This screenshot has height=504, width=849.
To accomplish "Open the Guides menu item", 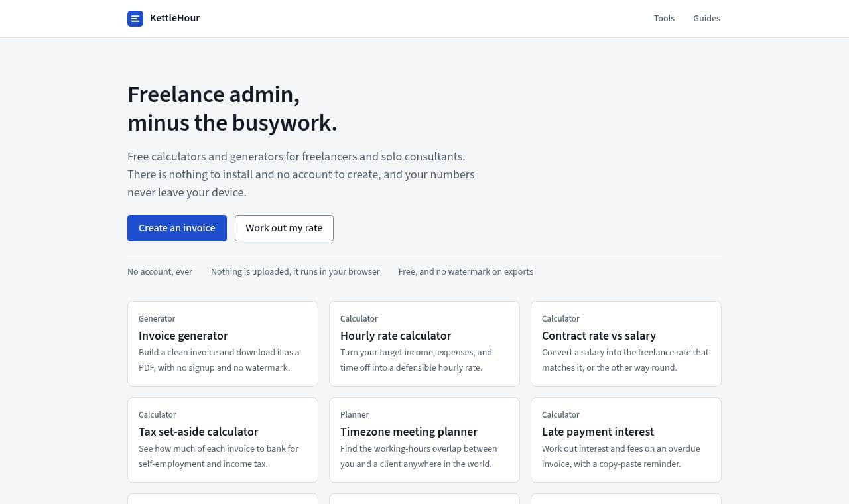I will (706, 19).
